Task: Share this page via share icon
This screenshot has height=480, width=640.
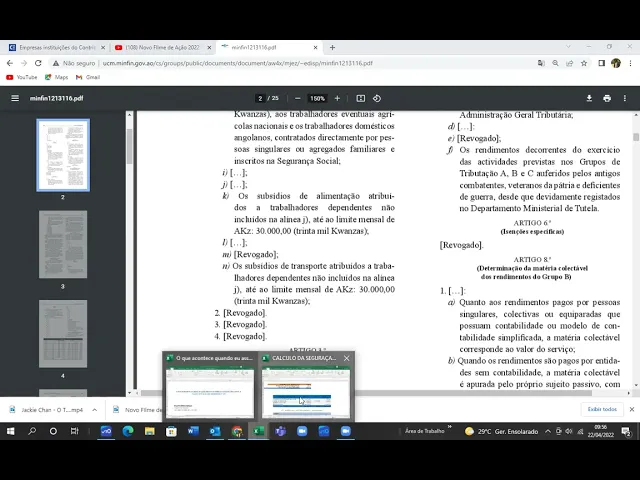Action: click(570, 63)
